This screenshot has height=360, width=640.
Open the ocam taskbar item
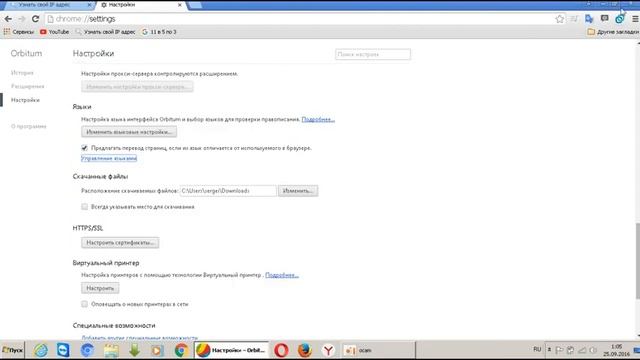tap(378, 350)
